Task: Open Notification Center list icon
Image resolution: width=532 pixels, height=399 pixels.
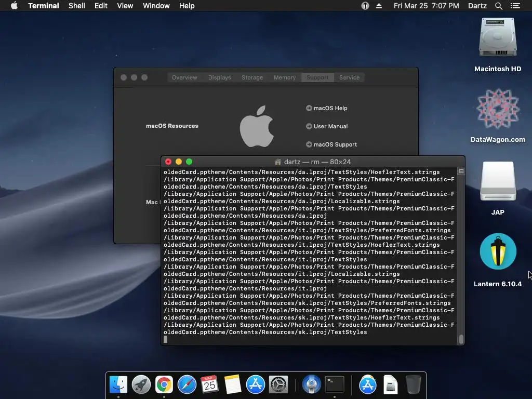Action: (515, 6)
